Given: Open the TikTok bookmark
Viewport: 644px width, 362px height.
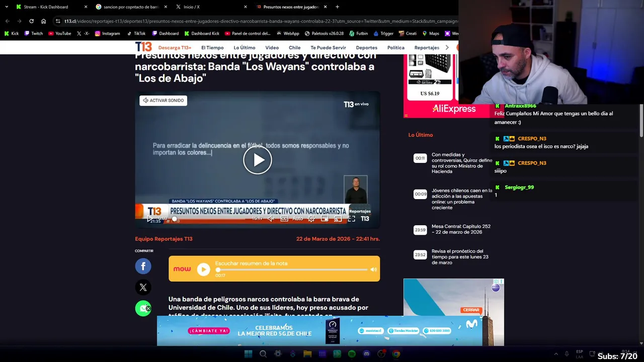Looking at the screenshot, I should [136, 34].
